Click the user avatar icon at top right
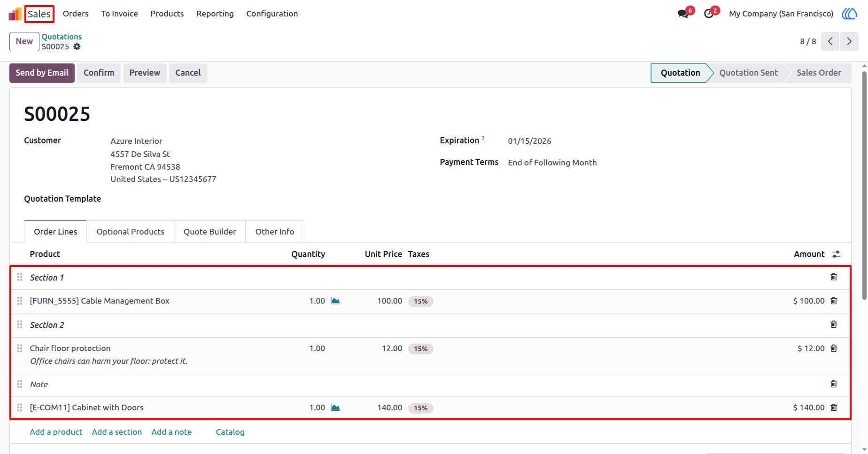 [x=849, y=14]
